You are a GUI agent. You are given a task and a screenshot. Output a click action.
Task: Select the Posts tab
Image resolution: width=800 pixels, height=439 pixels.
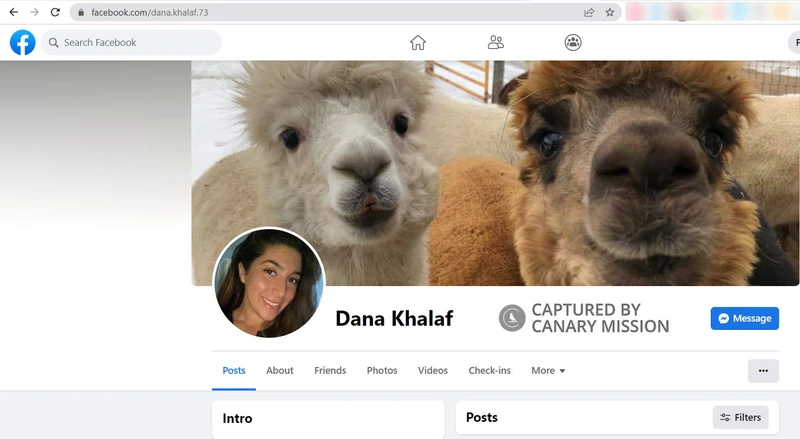click(234, 371)
